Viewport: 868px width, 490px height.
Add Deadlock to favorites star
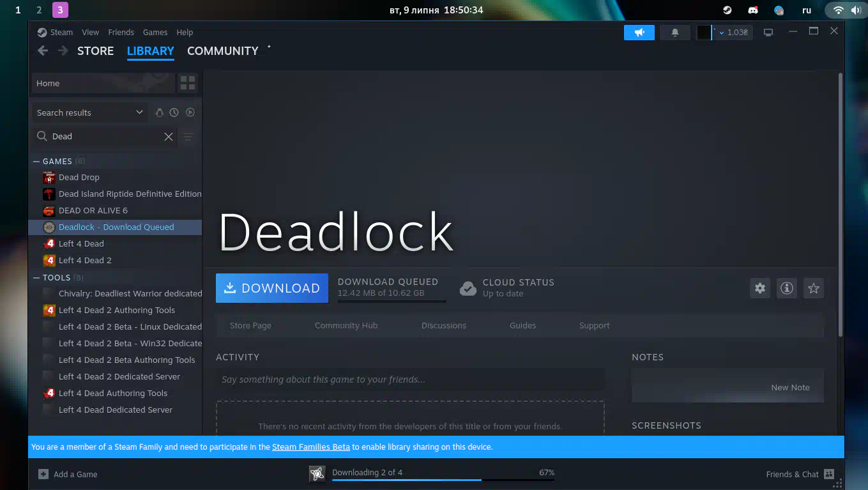point(813,288)
